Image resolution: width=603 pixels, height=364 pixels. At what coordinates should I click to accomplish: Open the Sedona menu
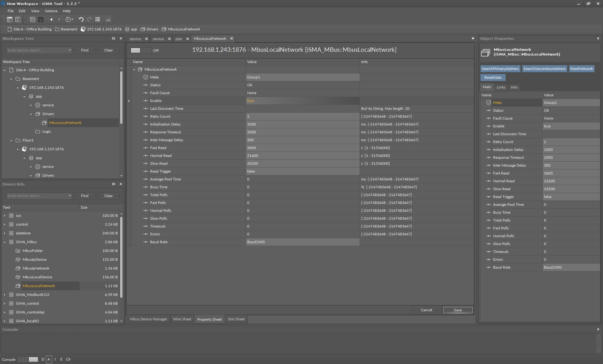pyautogui.click(x=51, y=11)
